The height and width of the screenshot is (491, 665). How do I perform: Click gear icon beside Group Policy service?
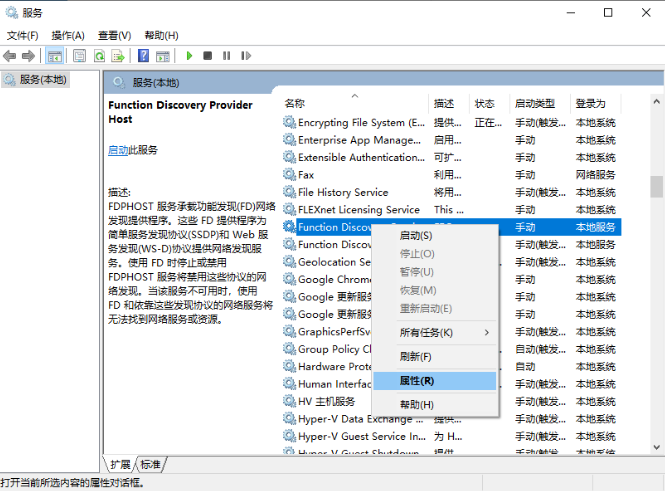click(289, 349)
